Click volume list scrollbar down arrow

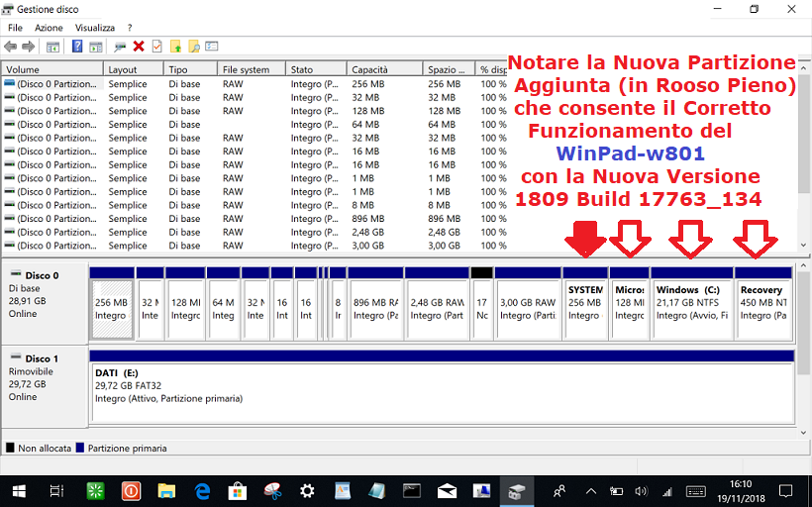point(803,246)
